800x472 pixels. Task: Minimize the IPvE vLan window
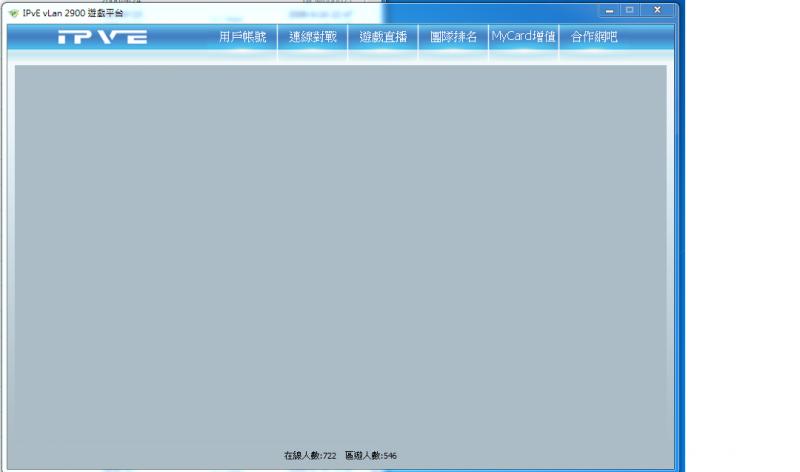[x=609, y=10]
